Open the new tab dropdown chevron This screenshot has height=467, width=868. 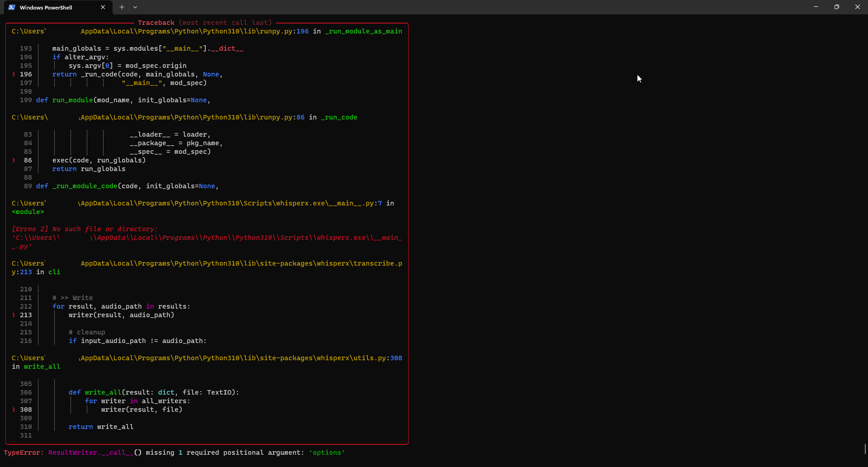(136, 7)
